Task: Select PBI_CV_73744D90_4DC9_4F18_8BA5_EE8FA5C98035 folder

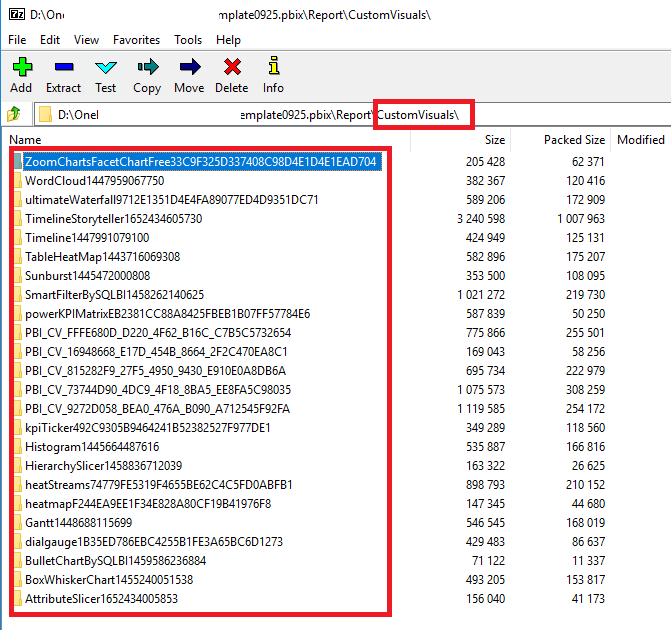Action: [158, 390]
